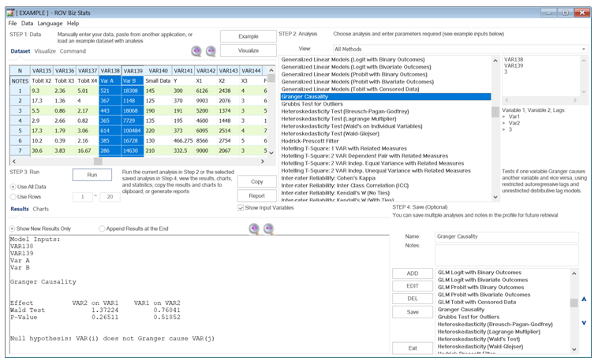Click the parameter input box listing VAR138
The height and width of the screenshot is (364, 598).
[540, 76]
